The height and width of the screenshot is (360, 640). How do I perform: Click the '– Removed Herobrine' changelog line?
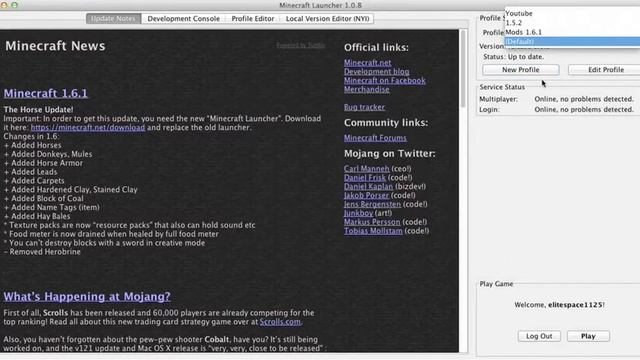click(x=42, y=252)
